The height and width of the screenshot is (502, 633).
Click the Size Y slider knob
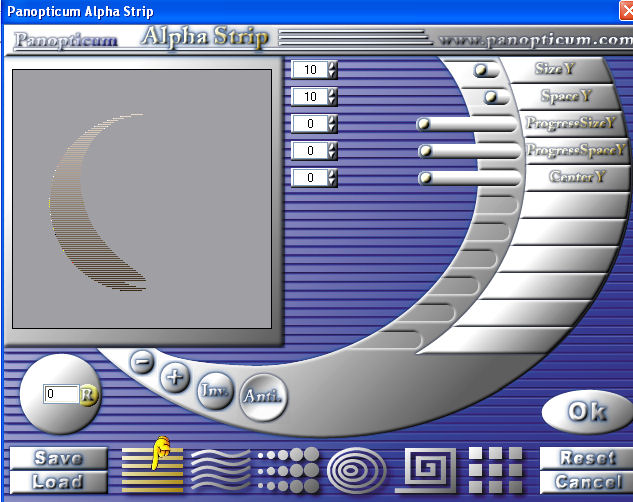coord(480,70)
